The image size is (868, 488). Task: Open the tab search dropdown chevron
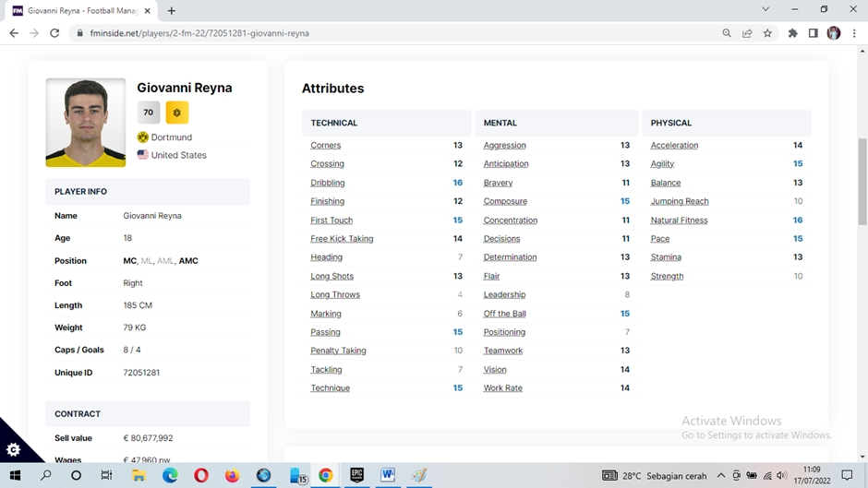(x=766, y=10)
